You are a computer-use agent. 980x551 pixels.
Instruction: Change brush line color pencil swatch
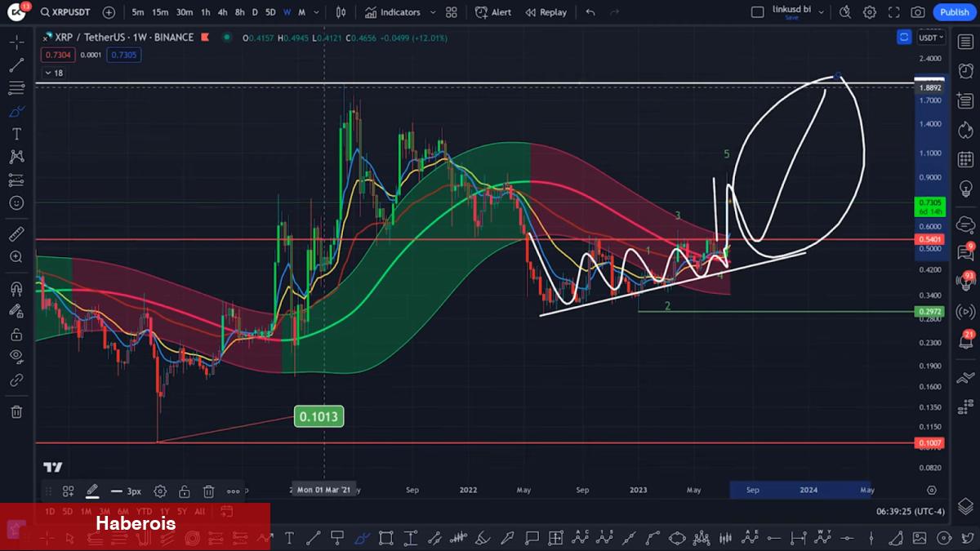click(92, 491)
